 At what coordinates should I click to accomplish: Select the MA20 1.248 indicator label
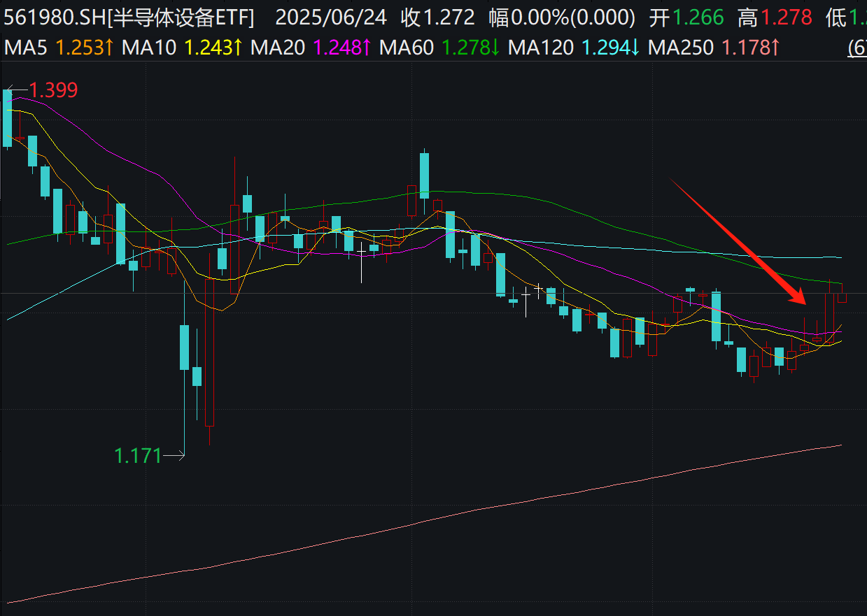311,48
